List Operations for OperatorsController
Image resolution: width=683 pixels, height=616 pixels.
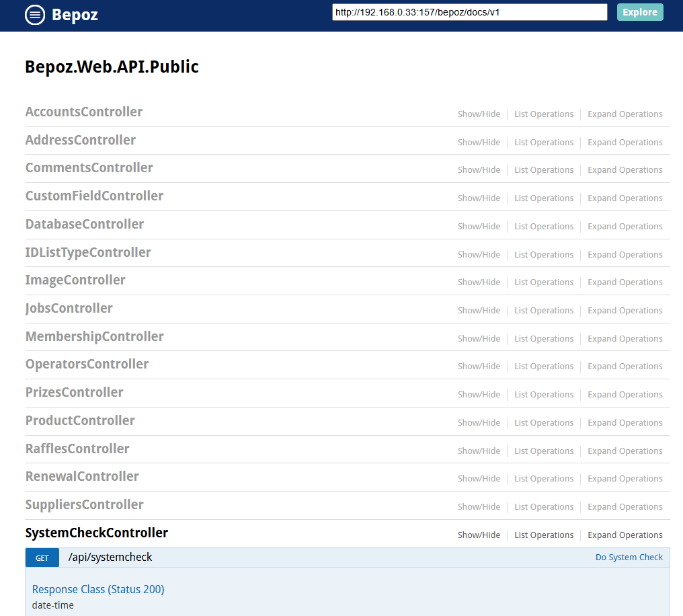click(x=544, y=367)
